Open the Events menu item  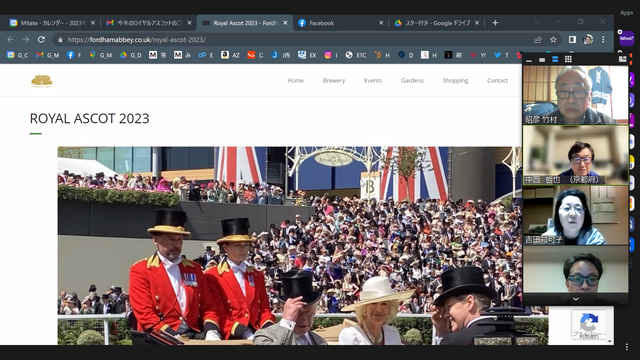point(373,80)
